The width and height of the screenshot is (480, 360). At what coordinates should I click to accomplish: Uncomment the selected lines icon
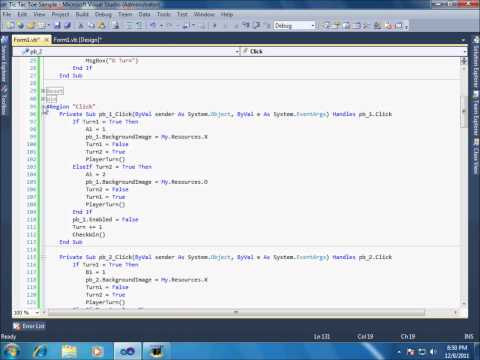[140, 25]
